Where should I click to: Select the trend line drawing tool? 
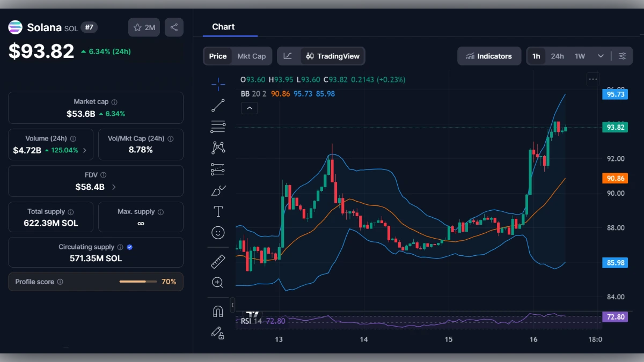[x=217, y=105]
